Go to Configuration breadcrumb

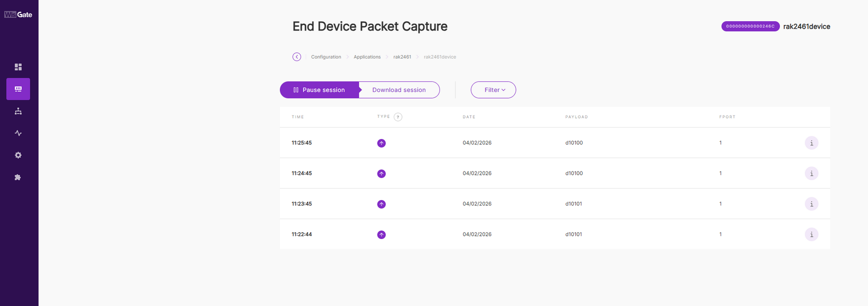(x=326, y=57)
